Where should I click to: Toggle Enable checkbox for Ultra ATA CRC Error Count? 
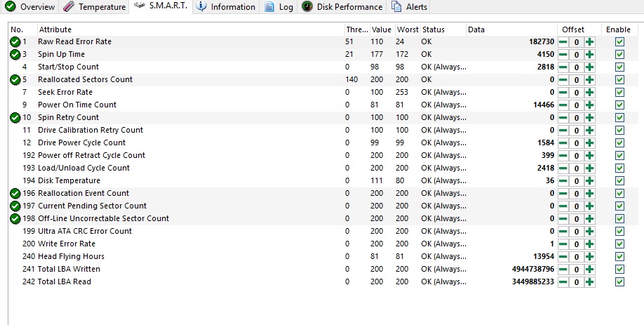pos(619,232)
